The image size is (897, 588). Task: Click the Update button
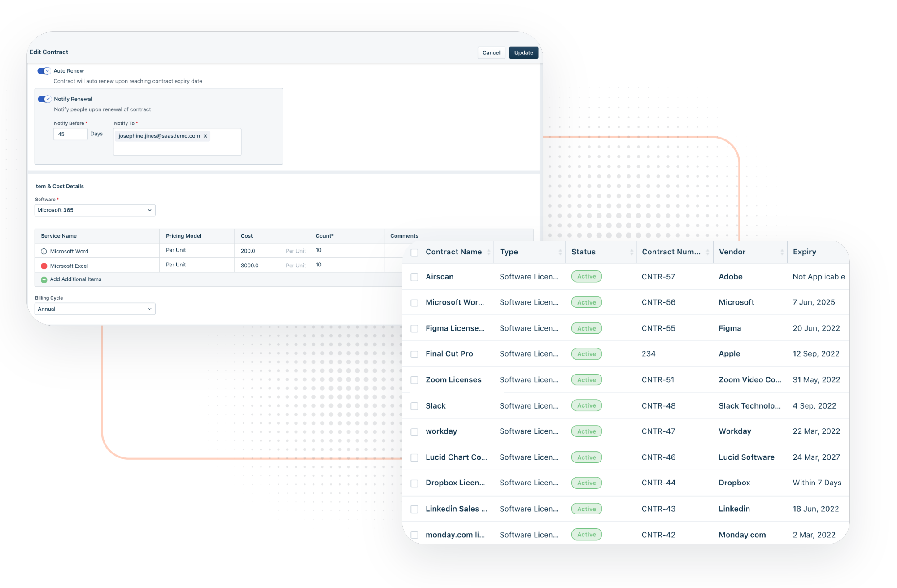pyautogui.click(x=523, y=52)
